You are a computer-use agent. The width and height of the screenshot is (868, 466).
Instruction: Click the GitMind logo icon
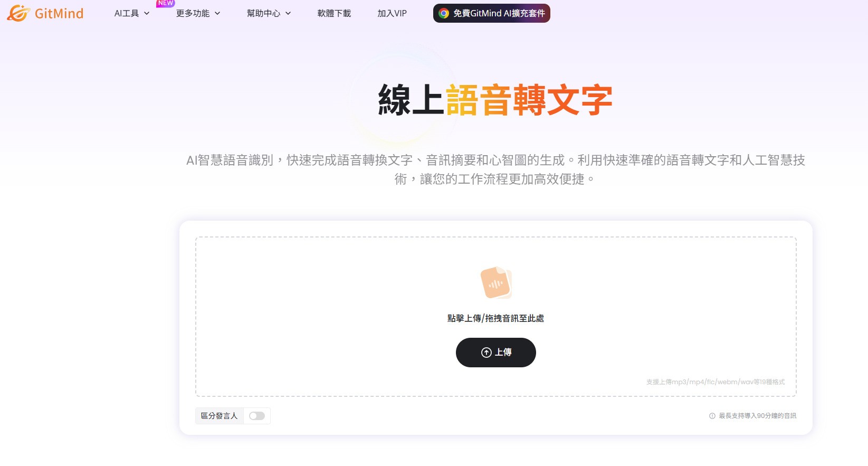point(18,13)
